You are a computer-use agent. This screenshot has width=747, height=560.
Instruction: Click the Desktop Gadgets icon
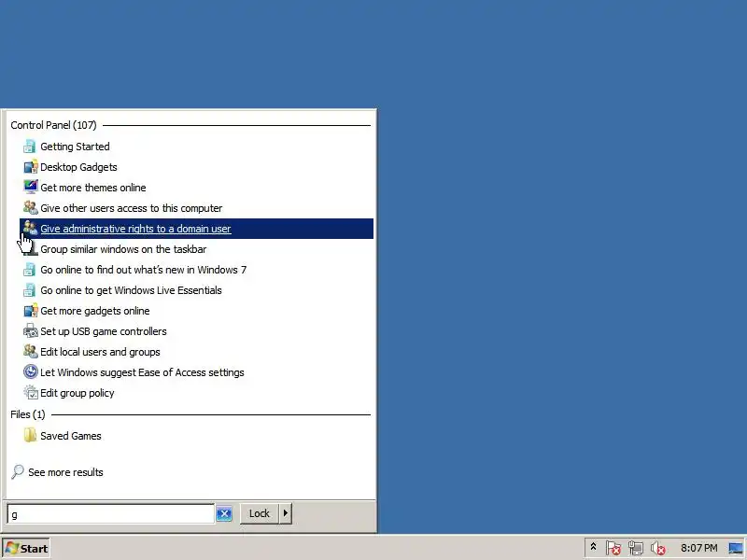(30, 167)
